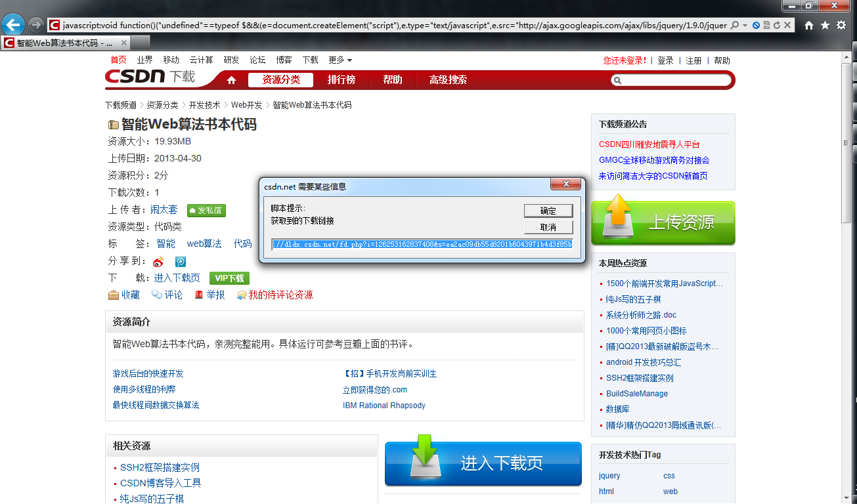Click the green 上传资源 button
857x504 pixels.
663,222
